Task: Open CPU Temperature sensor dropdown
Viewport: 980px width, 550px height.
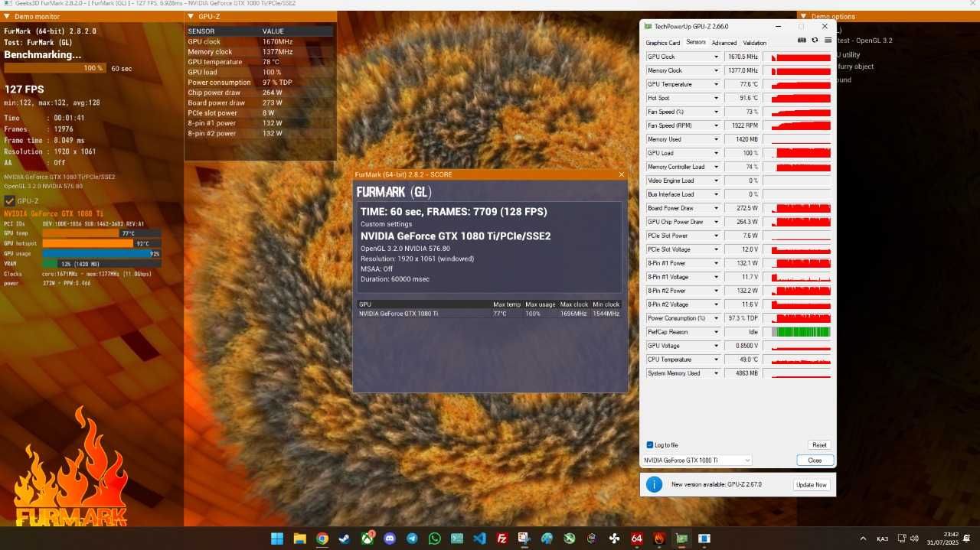Action: (717, 360)
